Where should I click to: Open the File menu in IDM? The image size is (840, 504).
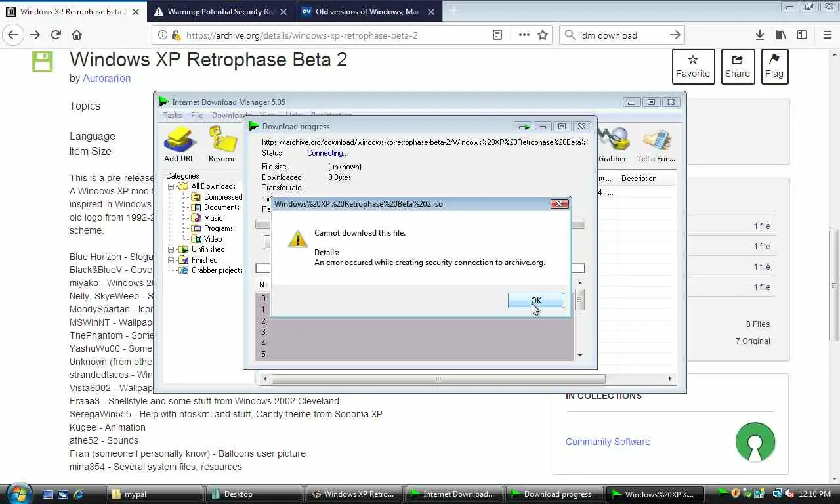[197, 115]
